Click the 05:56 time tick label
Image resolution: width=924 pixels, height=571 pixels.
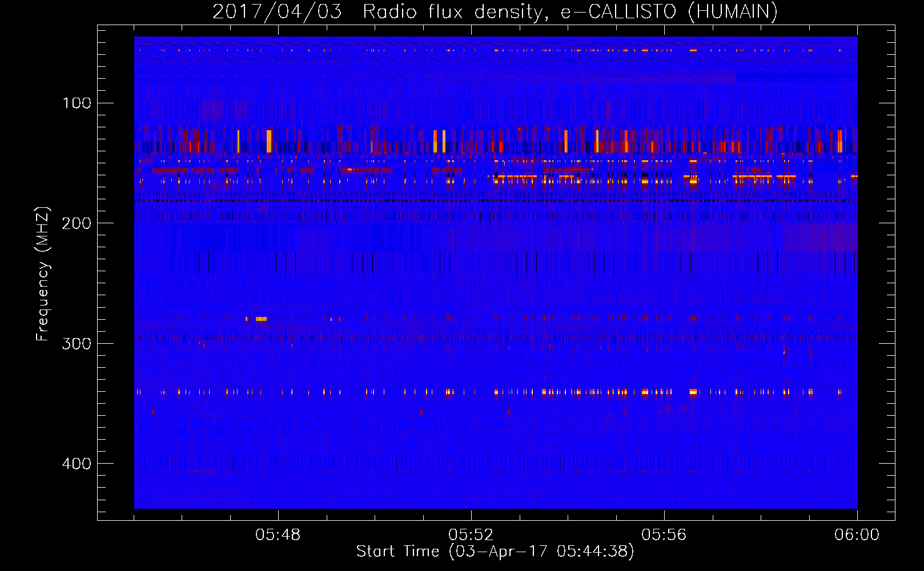pos(664,535)
